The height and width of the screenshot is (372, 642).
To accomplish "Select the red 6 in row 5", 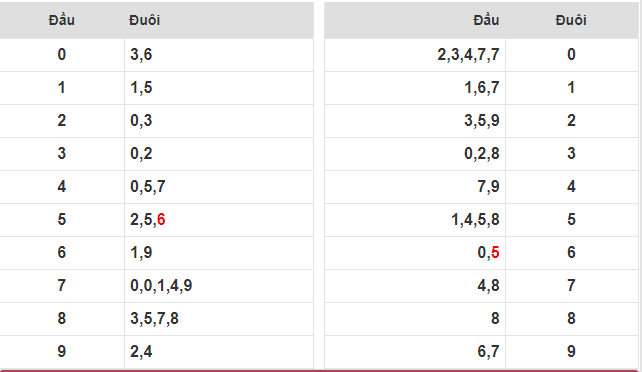I will coord(161,220).
